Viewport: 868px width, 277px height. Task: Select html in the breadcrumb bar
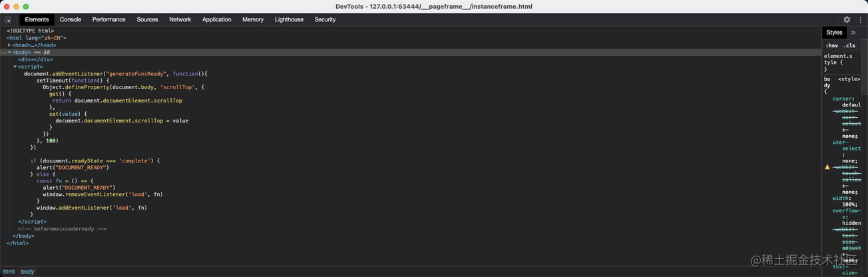[x=9, y=272]
